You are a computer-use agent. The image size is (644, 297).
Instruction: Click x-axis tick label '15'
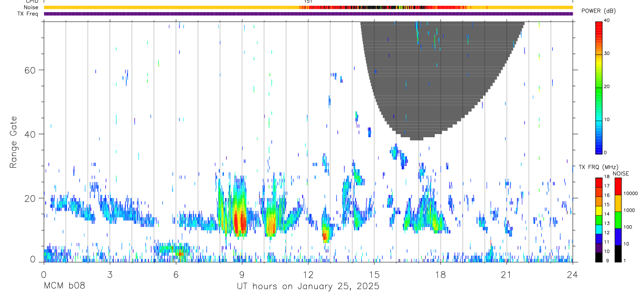click(374, 274)
